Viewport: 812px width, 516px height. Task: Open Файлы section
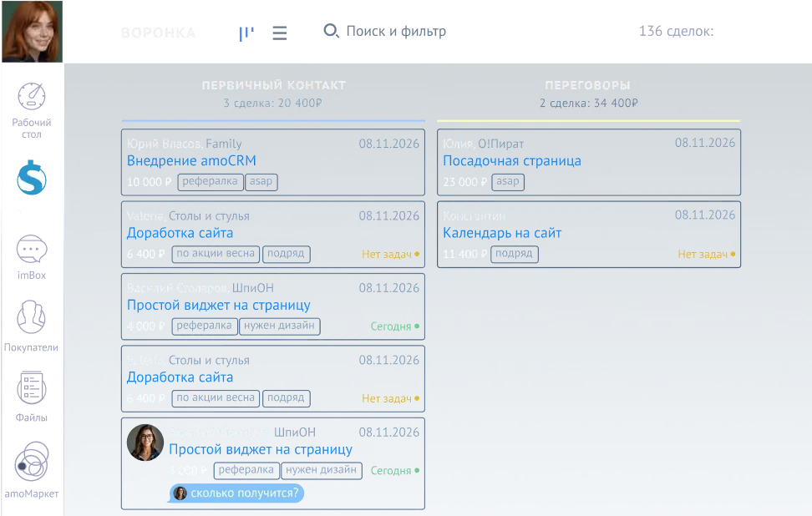pyautogui.click(x=32, y=397)
